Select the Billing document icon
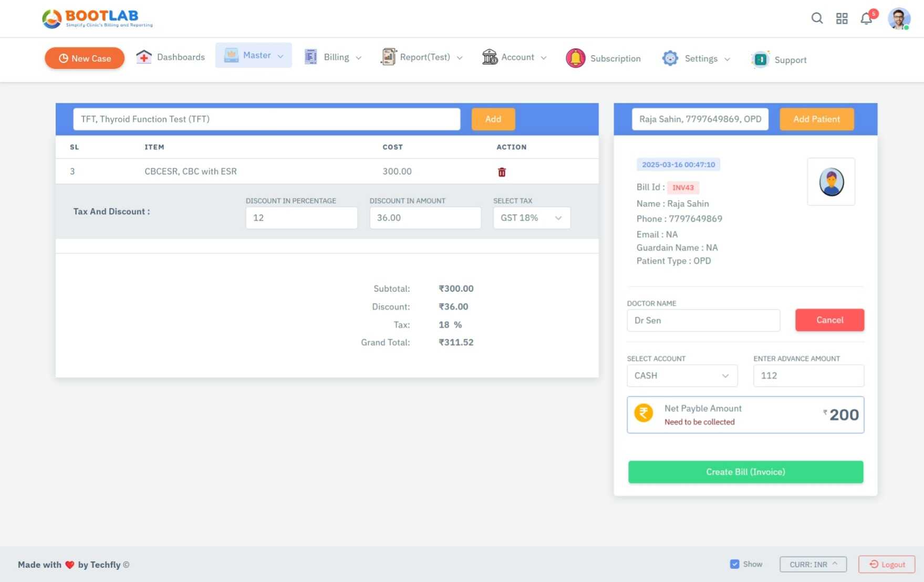The width and height of the screenshot is (924, 582). (311, 57)
